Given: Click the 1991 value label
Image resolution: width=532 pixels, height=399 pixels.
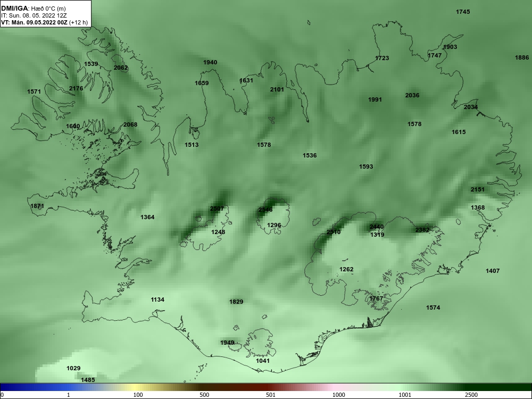Looking at the screenshot, I should point(375,100).
